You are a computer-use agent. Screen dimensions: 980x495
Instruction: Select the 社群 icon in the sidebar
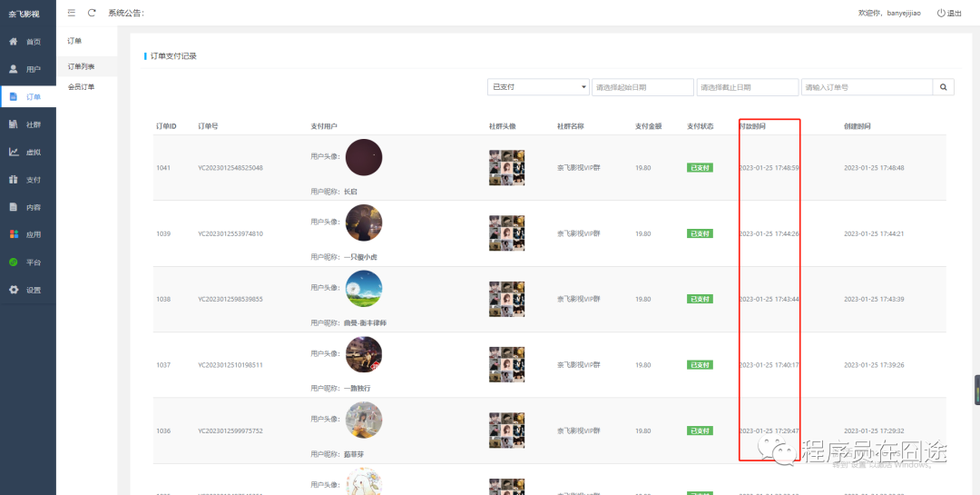14,124
